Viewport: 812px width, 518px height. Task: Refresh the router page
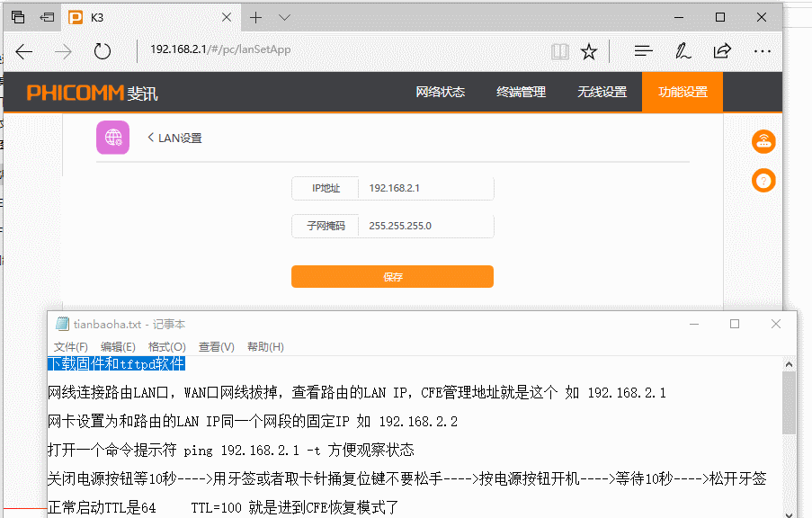tap(103, 51)
